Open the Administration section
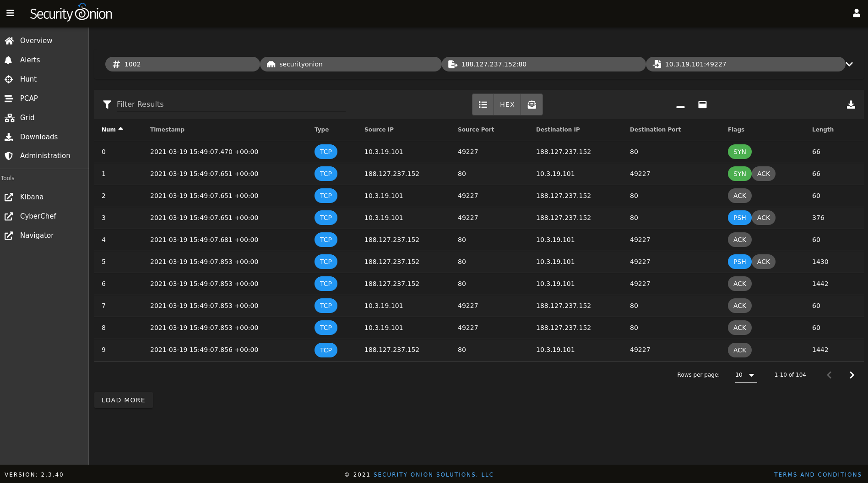The image size is (868, 483). click(45, 156)
